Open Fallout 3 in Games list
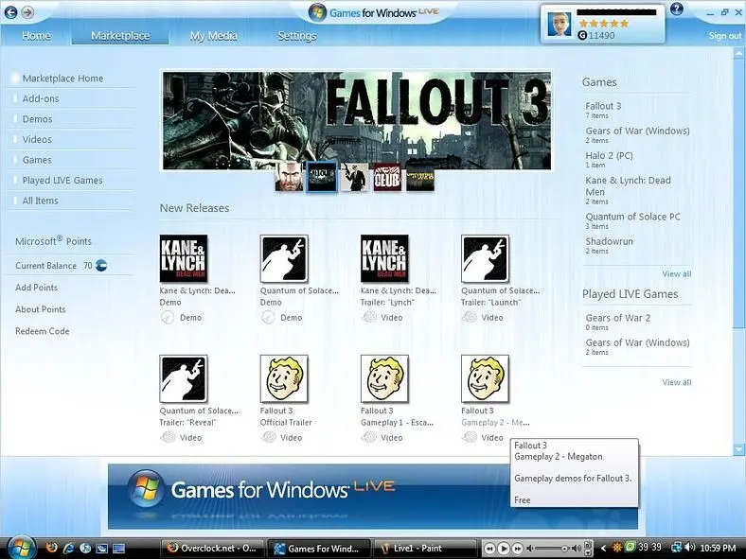The image size is (746, 560). (x=603, y=106)
